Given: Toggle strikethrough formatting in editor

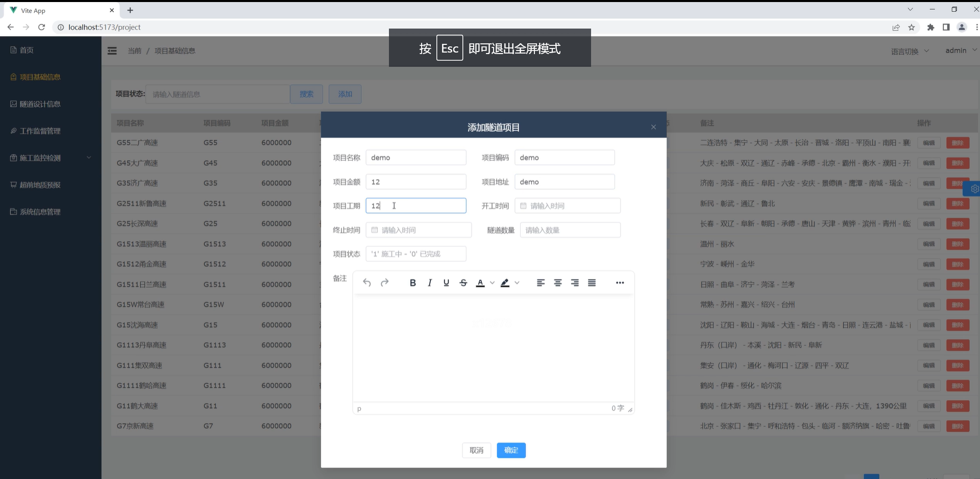Looking at the screenshot, I should pos(463,283).
